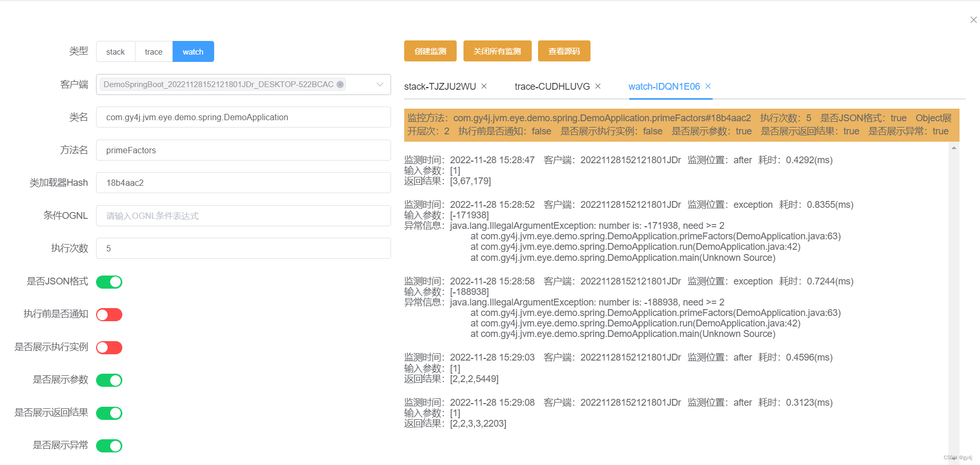Focus the 类名 class name field
This screenshot has height=465, width=980.
(244, 117)
